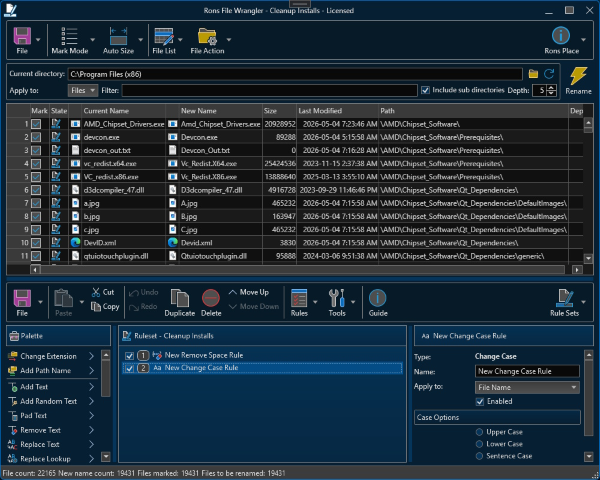This screenshot has height=480, width=600.
Task: Open the File Action folder icon
Action: tap(207, 36)
